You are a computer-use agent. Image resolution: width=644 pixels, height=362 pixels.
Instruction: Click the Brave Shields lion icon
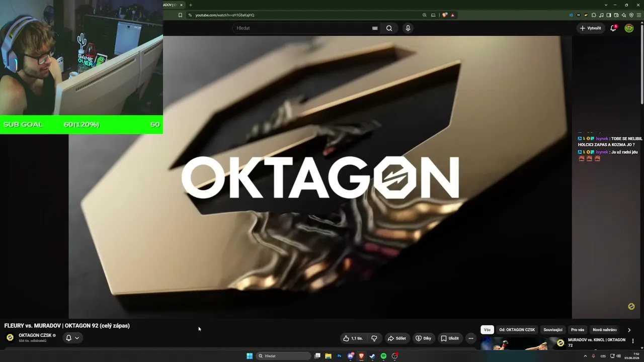[x=445, y=15]
